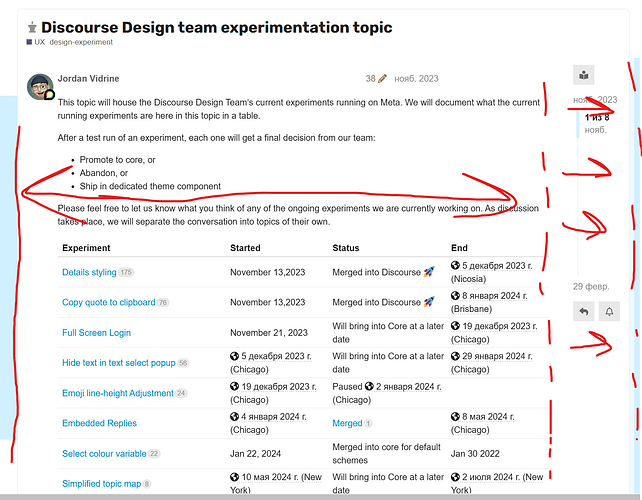Click the date 29 января 2024 г. end cell

(492, 363)
